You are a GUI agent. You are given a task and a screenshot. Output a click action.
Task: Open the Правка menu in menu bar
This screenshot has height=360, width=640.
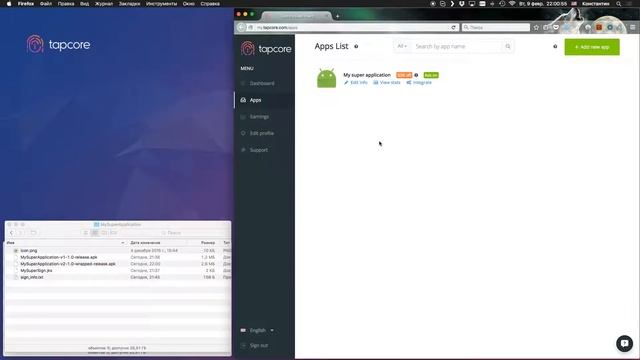tap(66, 4)
